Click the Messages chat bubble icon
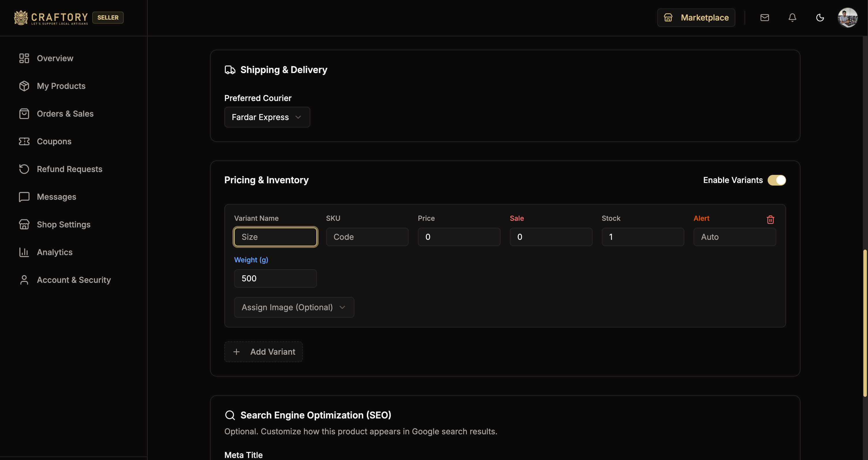This screenshot has height=460, width=868. (x=24, y=197)
